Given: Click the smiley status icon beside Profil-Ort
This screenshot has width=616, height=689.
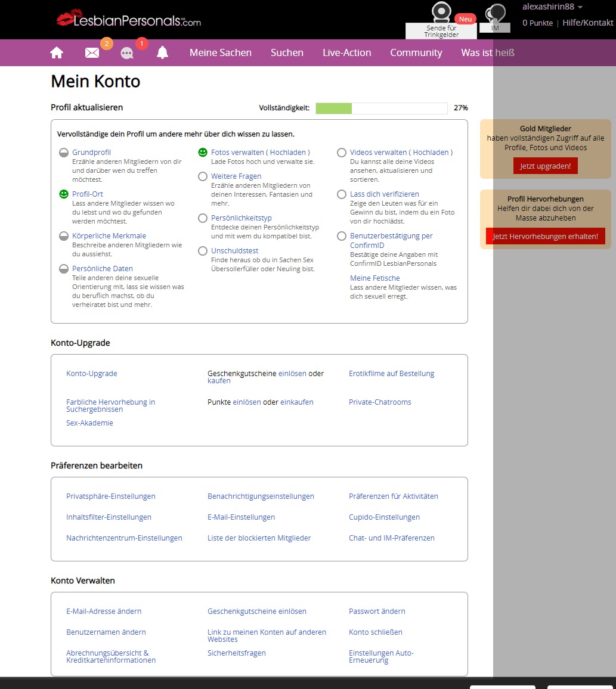Looking at the screenshot, I should pos(64,194).
